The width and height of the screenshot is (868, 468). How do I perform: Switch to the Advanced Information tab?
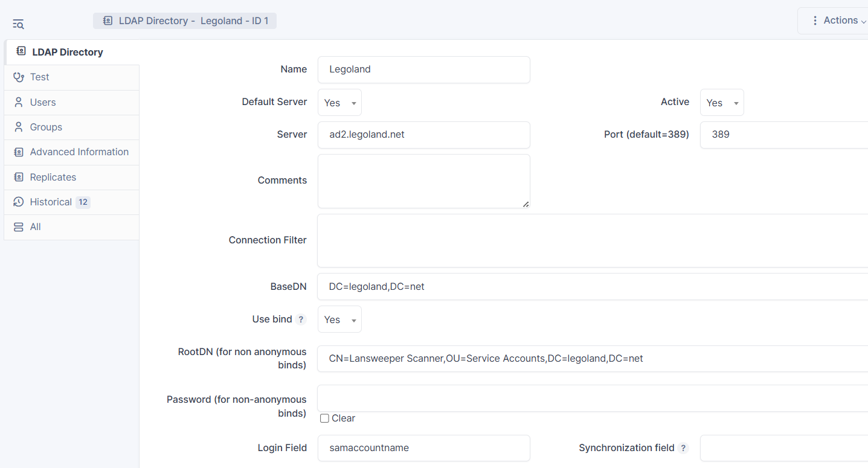[79, 152]
